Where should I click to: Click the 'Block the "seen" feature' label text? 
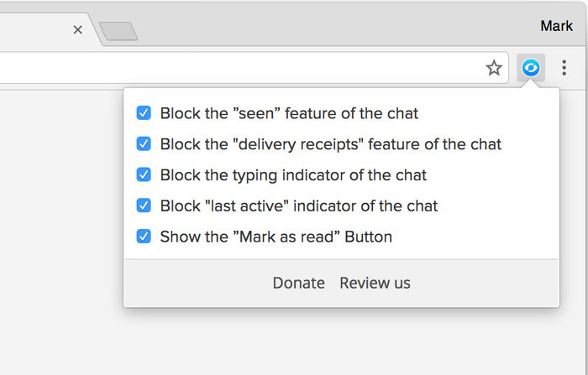tap(289, 113)
